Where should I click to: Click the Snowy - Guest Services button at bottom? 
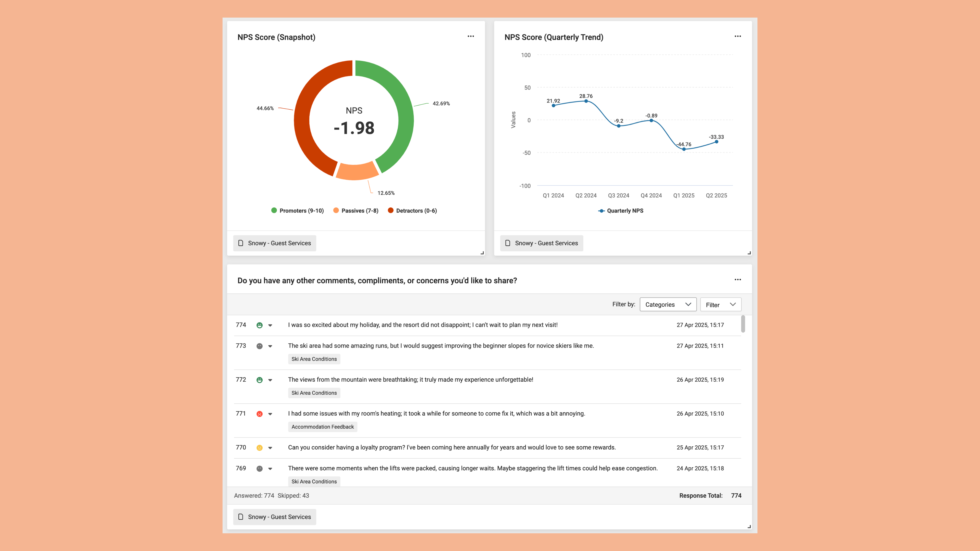[x=274, y=517]
